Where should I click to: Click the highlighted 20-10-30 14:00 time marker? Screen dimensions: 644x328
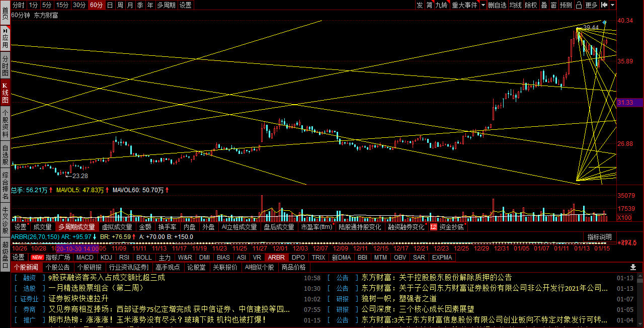tap(77, 248)
